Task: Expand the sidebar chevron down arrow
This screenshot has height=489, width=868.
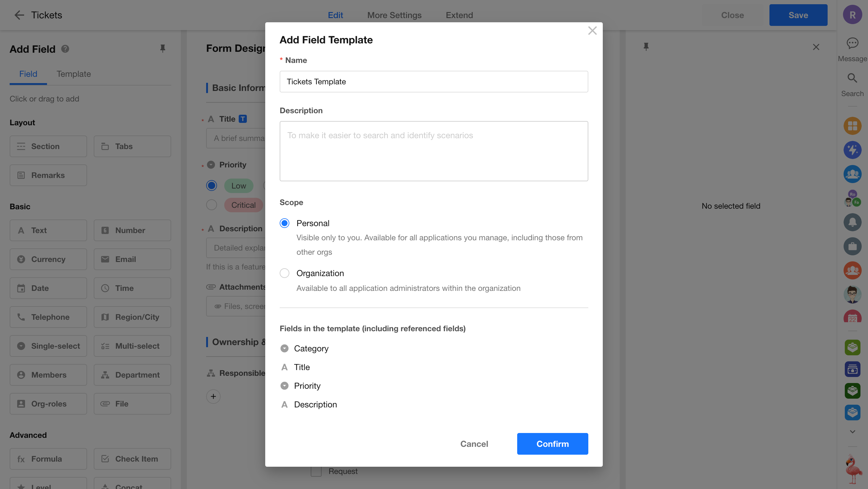Action: [x=852, y=431]
